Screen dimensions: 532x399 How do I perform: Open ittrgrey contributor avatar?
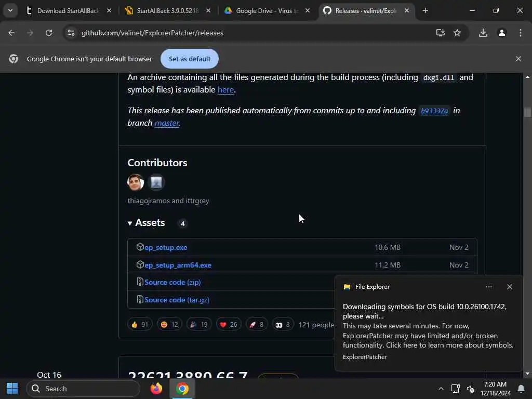point(156,182)
